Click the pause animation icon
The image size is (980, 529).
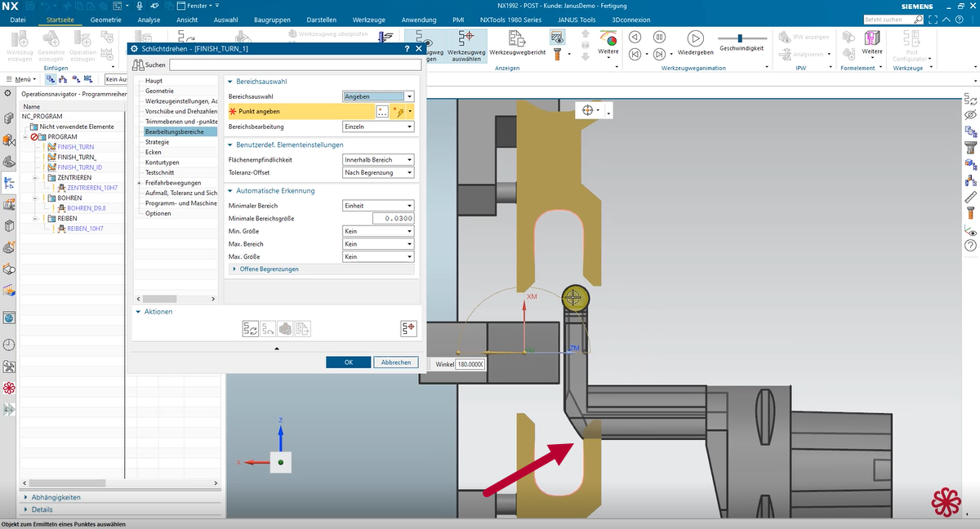point(659,38)
